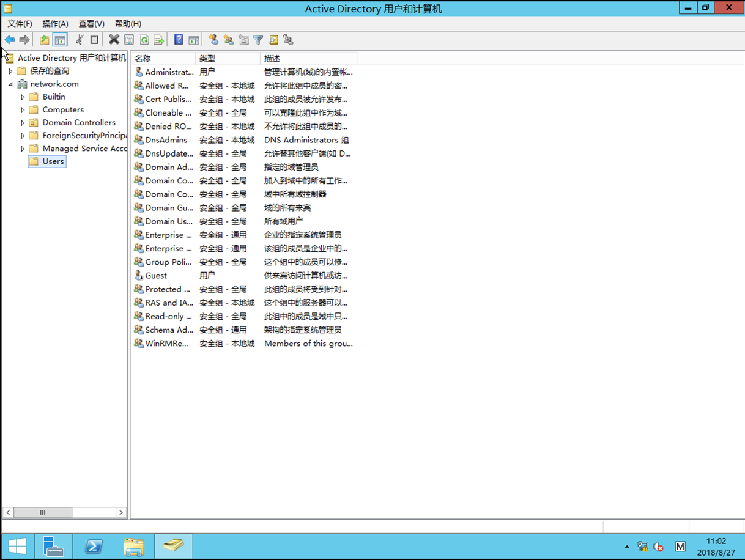This screenshot has height=560, width=745.
Task: Open the 帮助(H) menu
Action: (128, 23)
